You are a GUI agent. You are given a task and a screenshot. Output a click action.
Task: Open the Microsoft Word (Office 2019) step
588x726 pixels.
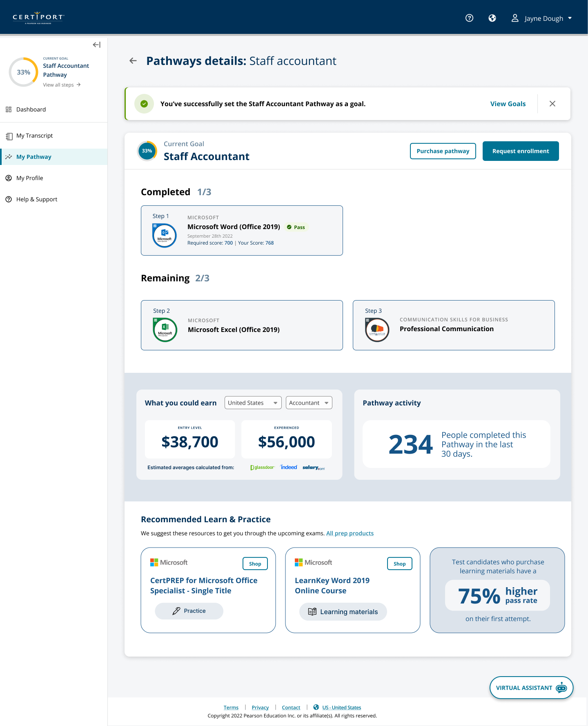click(242, 231)
